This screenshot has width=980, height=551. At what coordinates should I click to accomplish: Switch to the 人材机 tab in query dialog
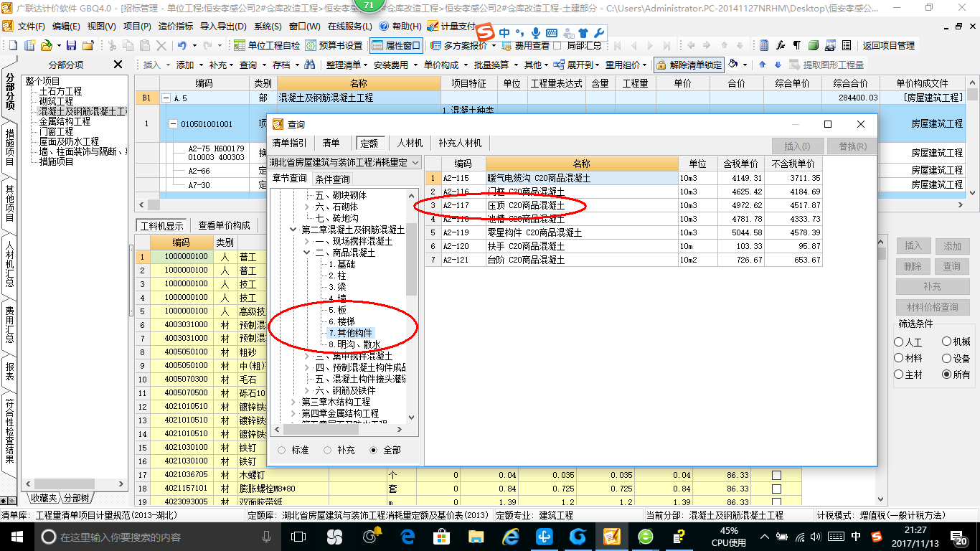point(410,143)
